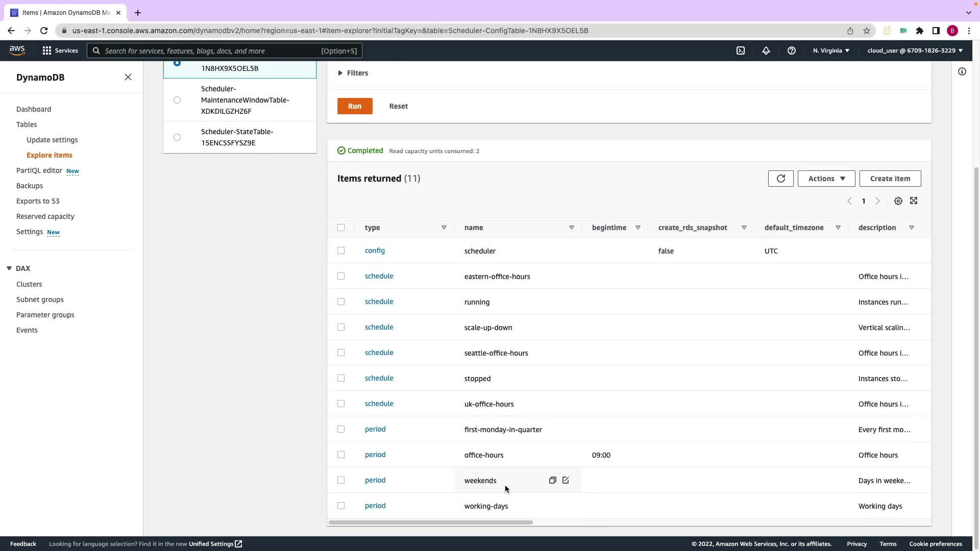The height and width of the screenshot is (551, 980).
Task: Click the Run button
Action: (x=355, y=106)
